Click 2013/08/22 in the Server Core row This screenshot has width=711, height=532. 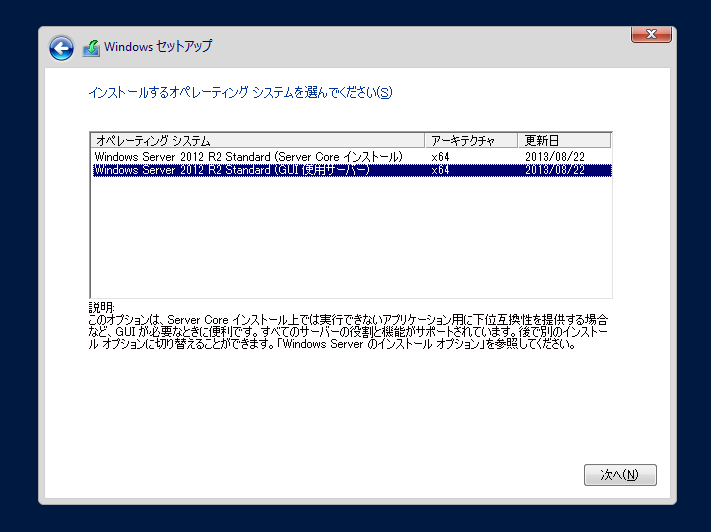555,157
